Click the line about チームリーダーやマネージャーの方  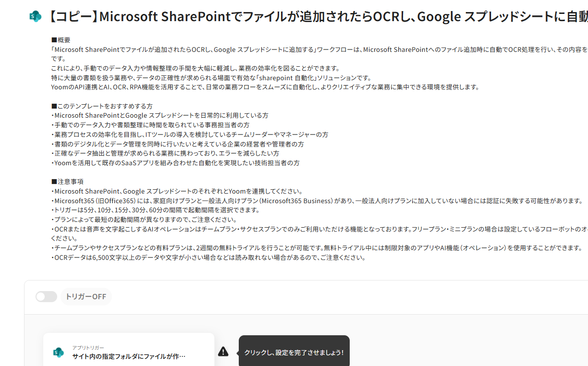click(190, 134)
